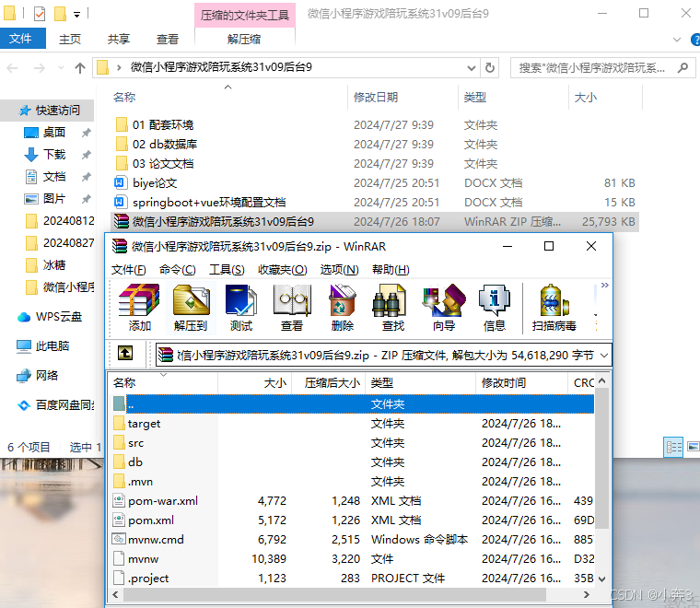The height and width of the screenshot is (608, 700).
Task: Select the parent '..' folder row
Action: click(x=353, y=404)
